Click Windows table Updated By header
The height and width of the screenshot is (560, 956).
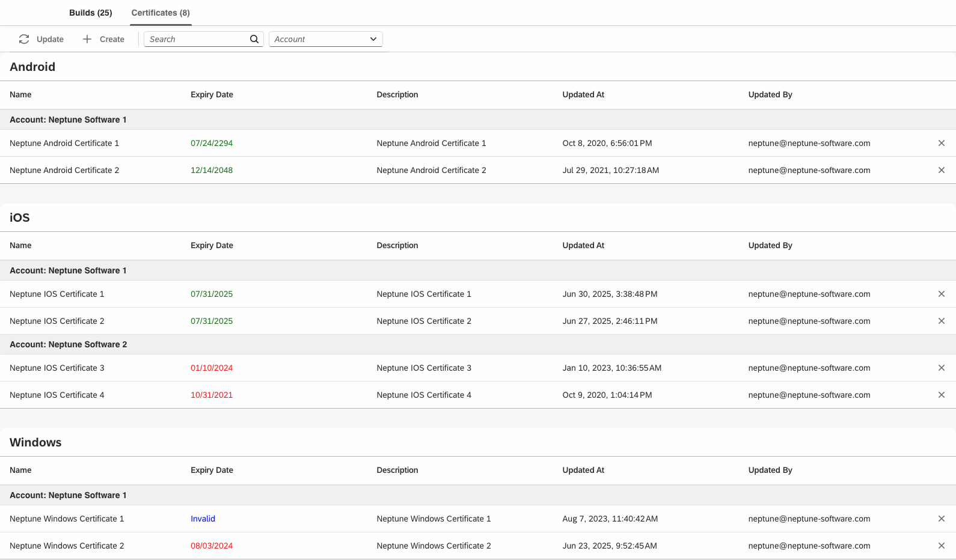[770, 470]
